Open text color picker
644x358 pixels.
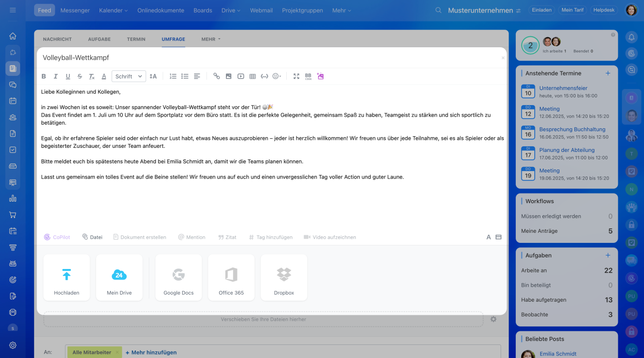tap(104, 76)
